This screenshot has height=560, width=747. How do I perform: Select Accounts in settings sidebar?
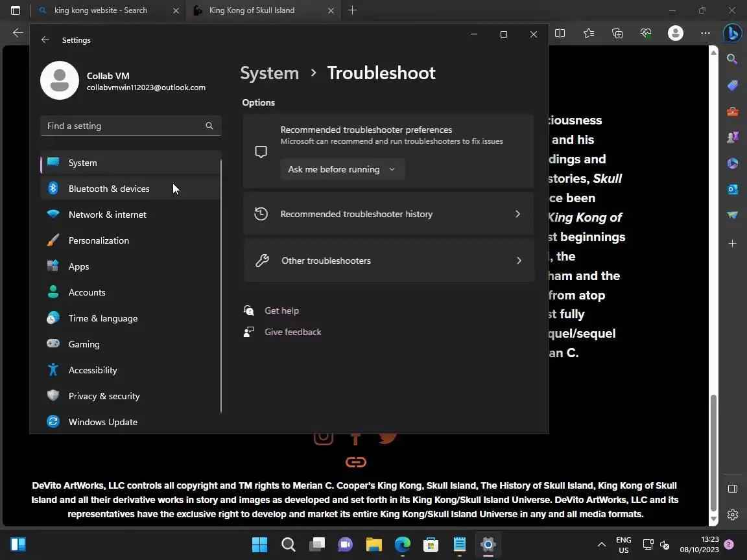tap(130, 292)
